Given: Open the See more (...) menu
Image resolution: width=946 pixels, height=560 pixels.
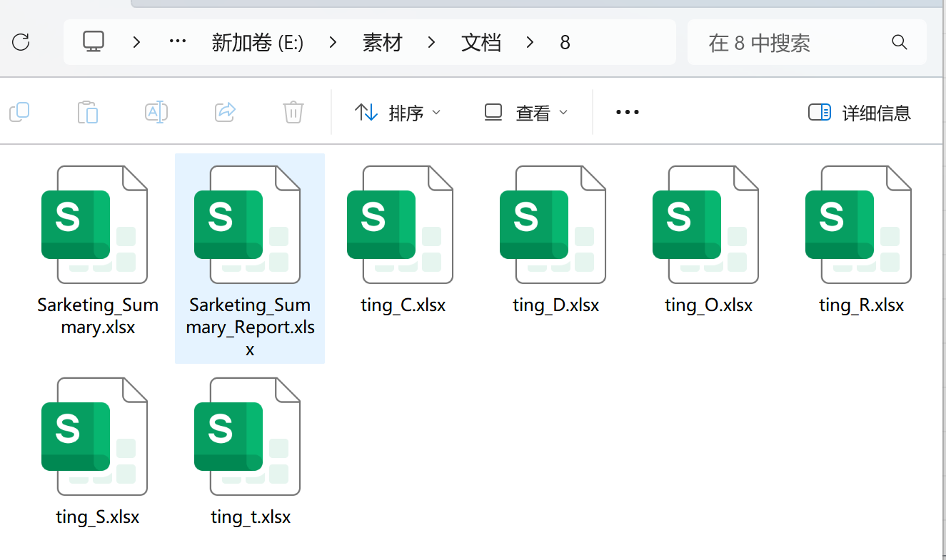Looking at the screenshot, I should click(x=627, y=112).
